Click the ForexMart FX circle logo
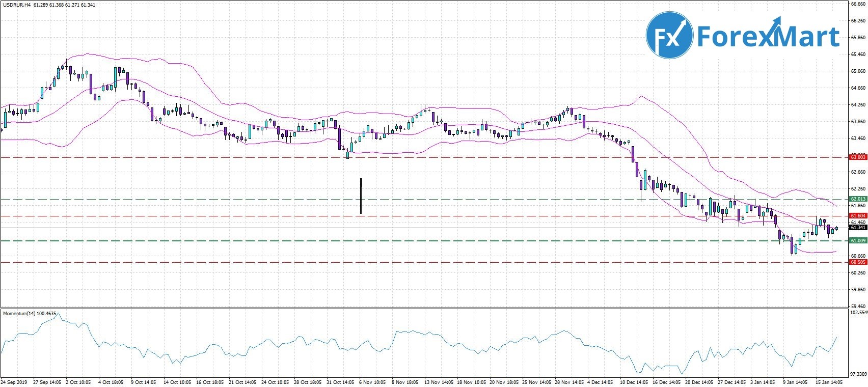Screen dimensions: 868x387 coord(669,35)
